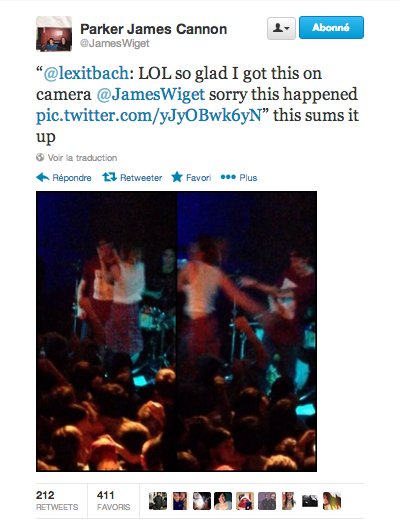Click the favorite star icon
Screen dimensions: 400x527
click(x=177, y=177)
